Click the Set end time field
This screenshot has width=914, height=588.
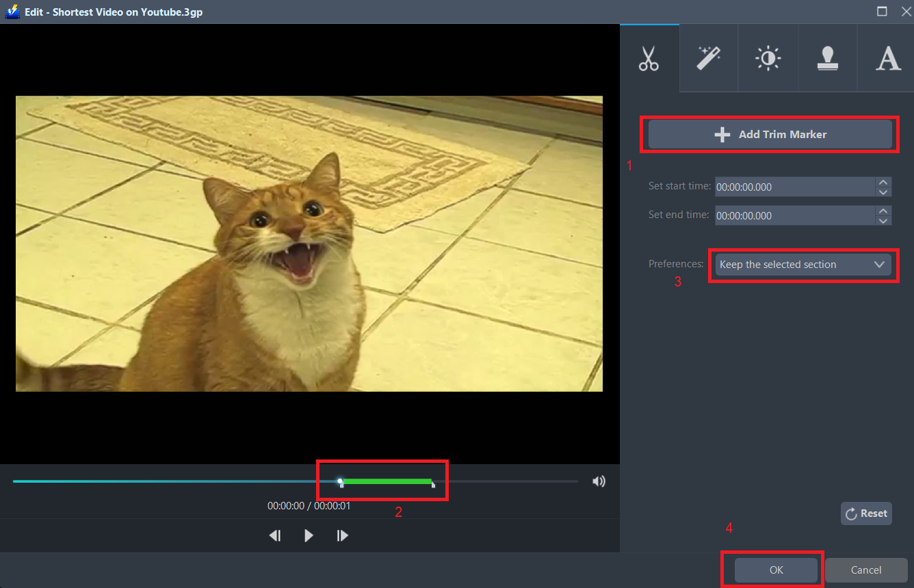pos(794,215)
